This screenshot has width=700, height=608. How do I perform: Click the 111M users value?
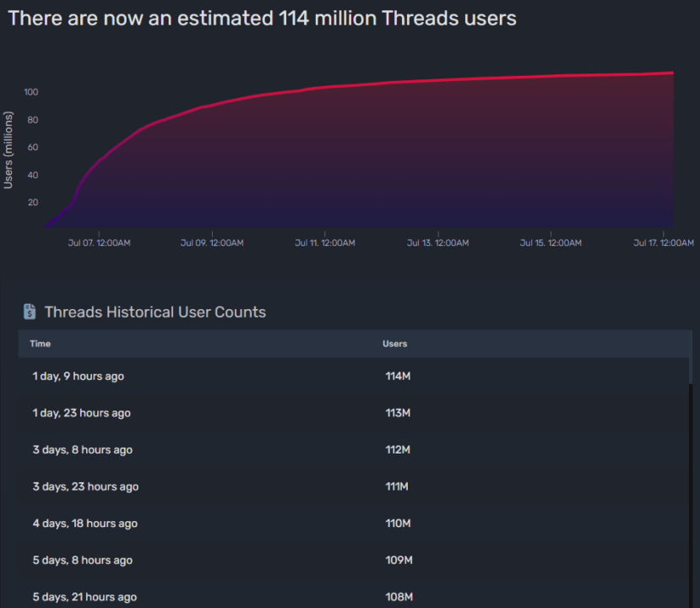click(x=397, y=486)
